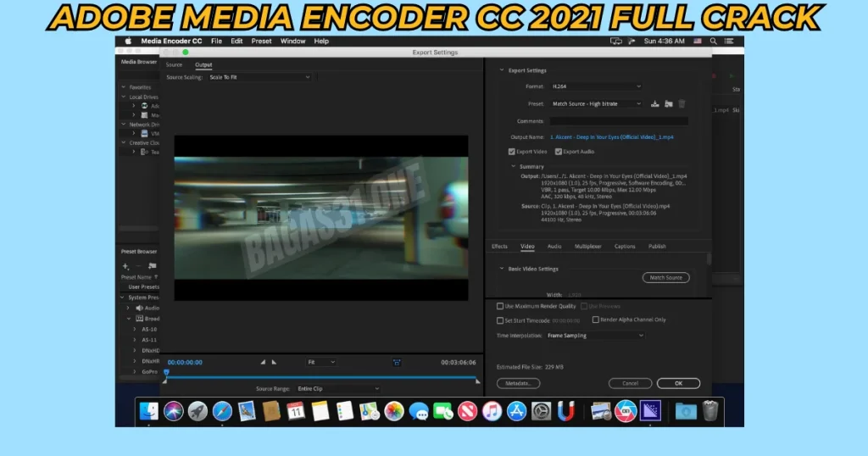Switch to the Captions tab
Screen dimensions: 868x456
point(625,247)
